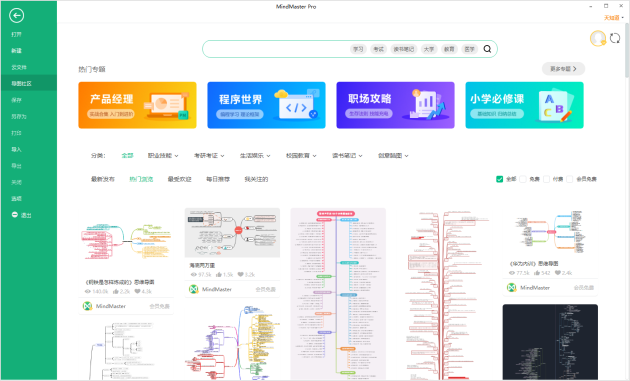Click the refresh sync icon
This screenshot has width=630, height=381.
[615, 38]
